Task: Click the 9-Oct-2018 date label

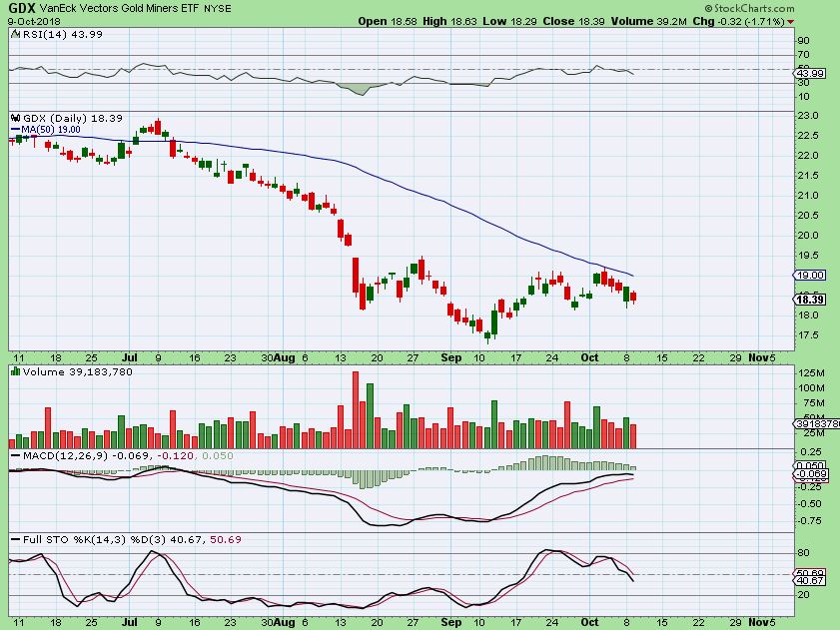Action: coord(34,21)
